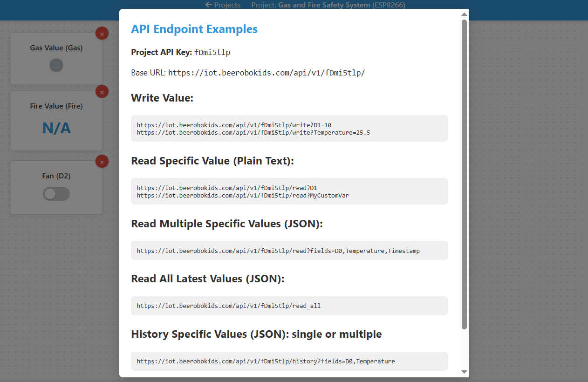Screen dimensions: 588x382
Task: Toggle the Fan (D2) switch
Action: 56,194
